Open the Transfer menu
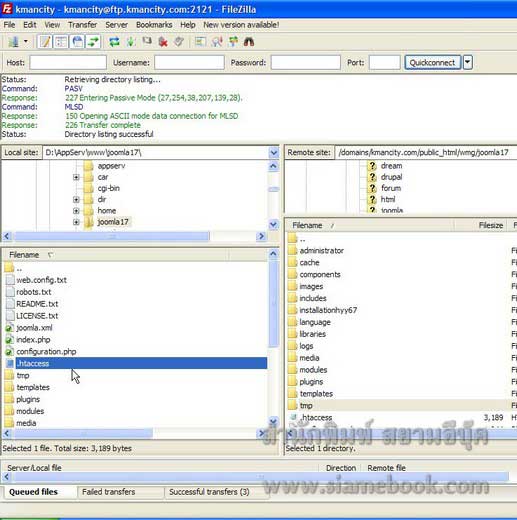 [82, 25]
